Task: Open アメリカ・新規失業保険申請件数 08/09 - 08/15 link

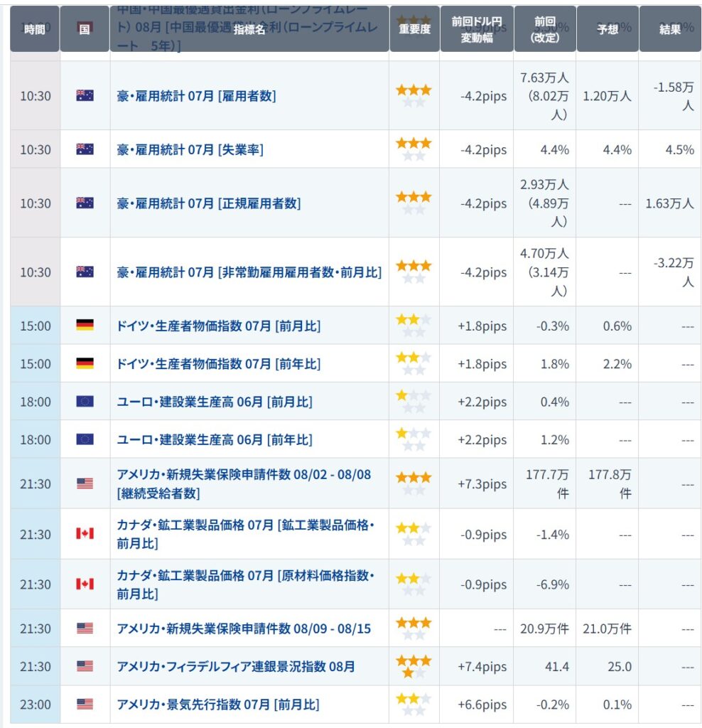Action: 244,628
